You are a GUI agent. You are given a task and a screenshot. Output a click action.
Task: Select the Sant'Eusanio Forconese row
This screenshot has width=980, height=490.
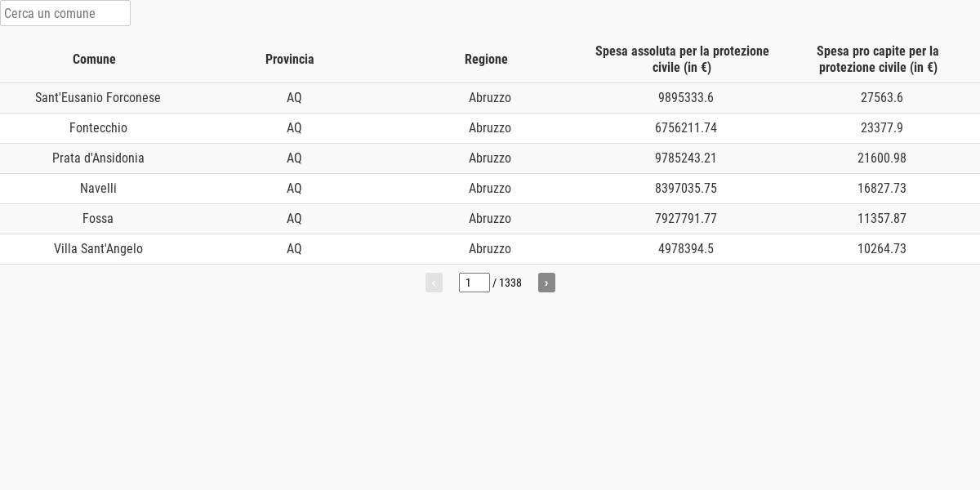pos(490,98)
